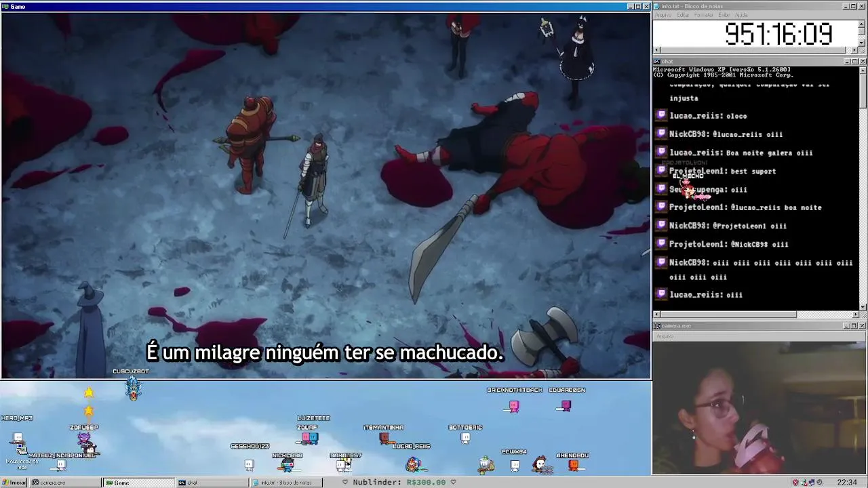
Task: Click the Game window title bar icon
Action: [5, 6]
